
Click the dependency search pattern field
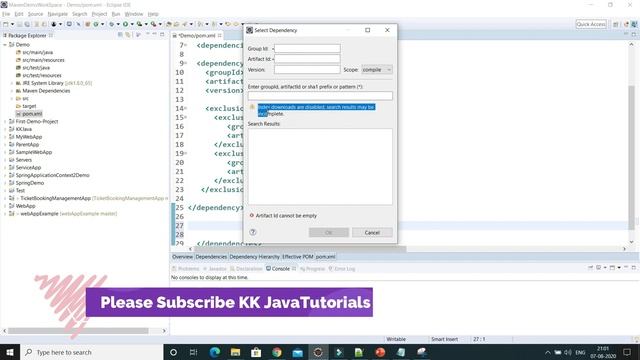(x=320, y=96)
